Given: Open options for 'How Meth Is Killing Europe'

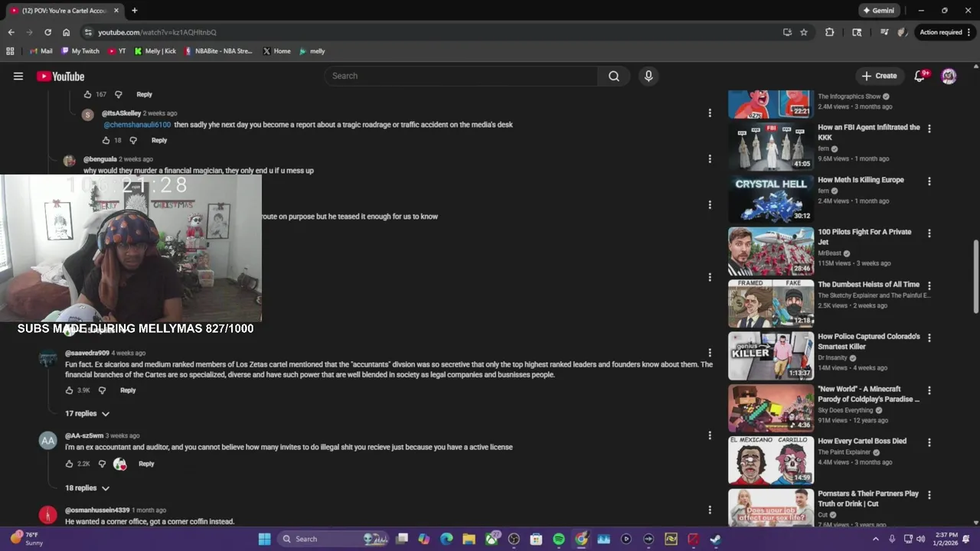Looking at the screenshot, I should click(929, 181).
